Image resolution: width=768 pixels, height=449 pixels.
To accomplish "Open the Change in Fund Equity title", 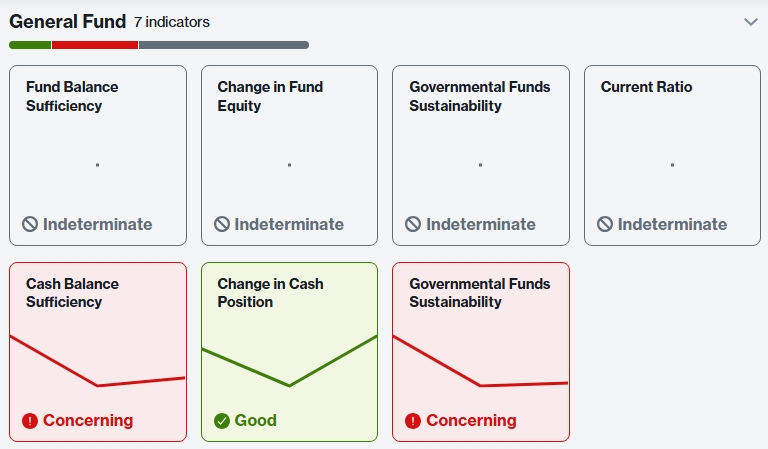I will point(270,96).
